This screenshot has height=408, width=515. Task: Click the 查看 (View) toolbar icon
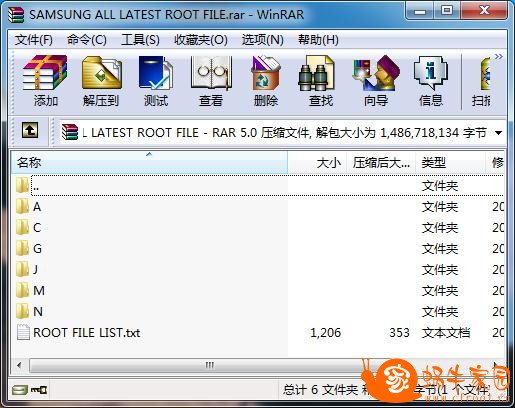pyautogui.click(x=211, y=73)
